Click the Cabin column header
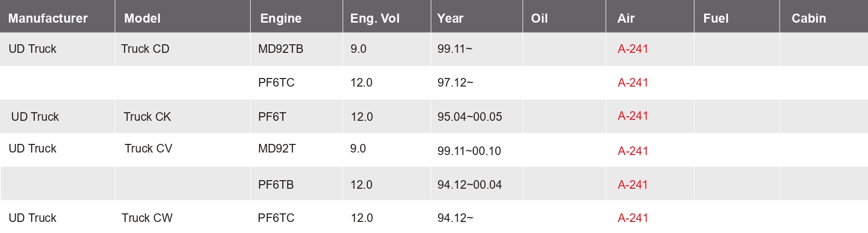Viewport: 868px width, 233px height. point(809,19)
